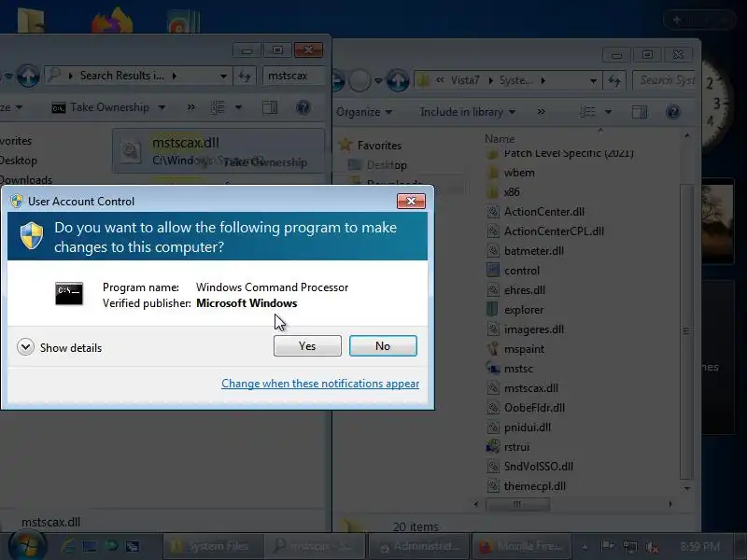This screenshot has height=560, width=747.
Task: Switch to System Files taskbar button
Action: pos(213,546)
